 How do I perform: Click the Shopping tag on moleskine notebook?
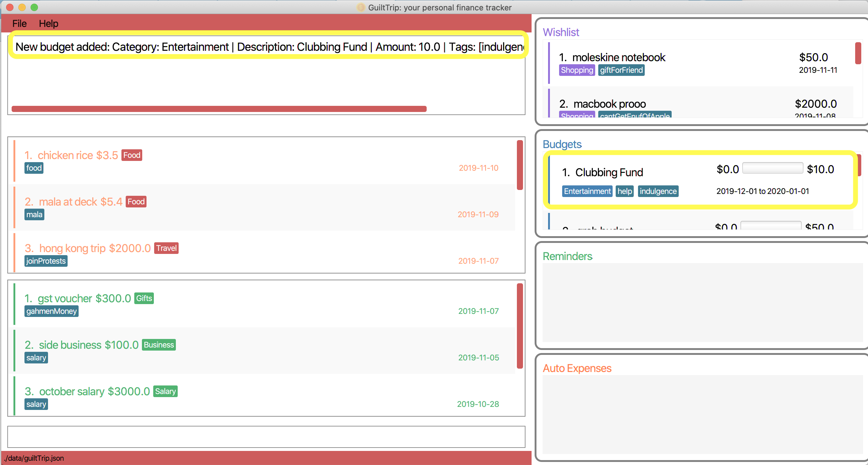click(x=577, y=70)
